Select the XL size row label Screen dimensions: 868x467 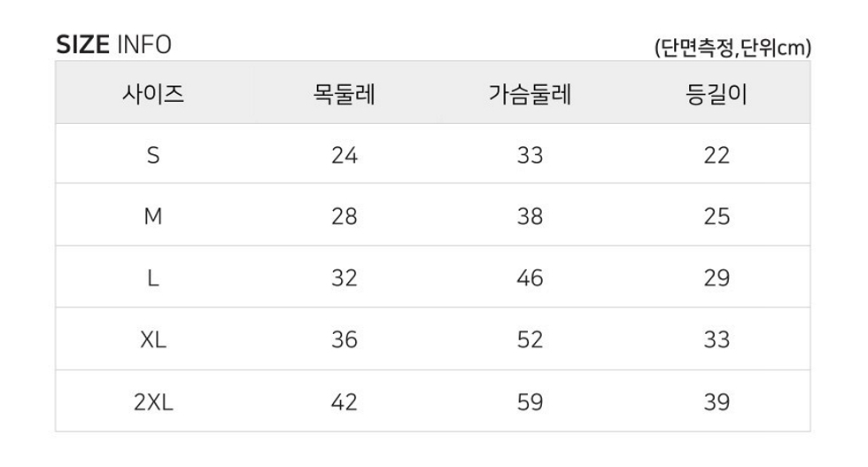click(x=153, y=339)
